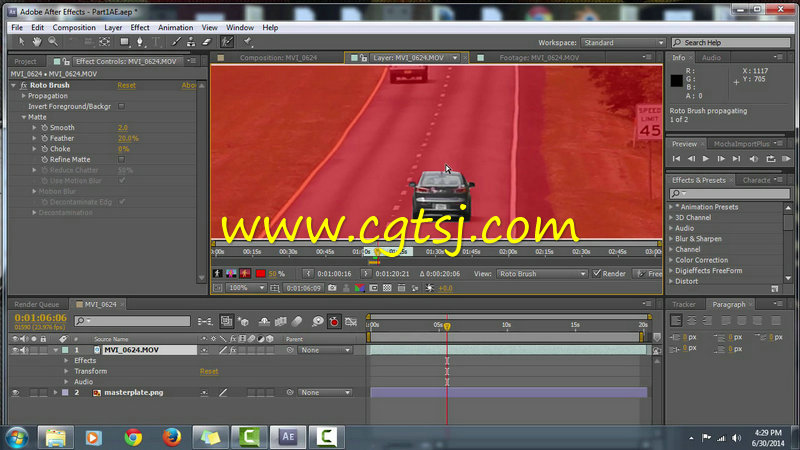Click the Freeze button
800x450 pixels.
click(x=648, y=274)
